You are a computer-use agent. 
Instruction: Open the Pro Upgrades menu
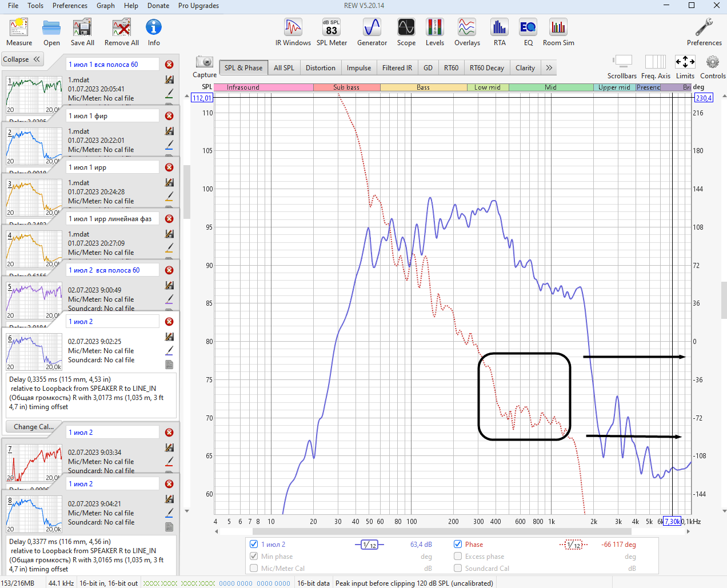(x=198, y=6)
